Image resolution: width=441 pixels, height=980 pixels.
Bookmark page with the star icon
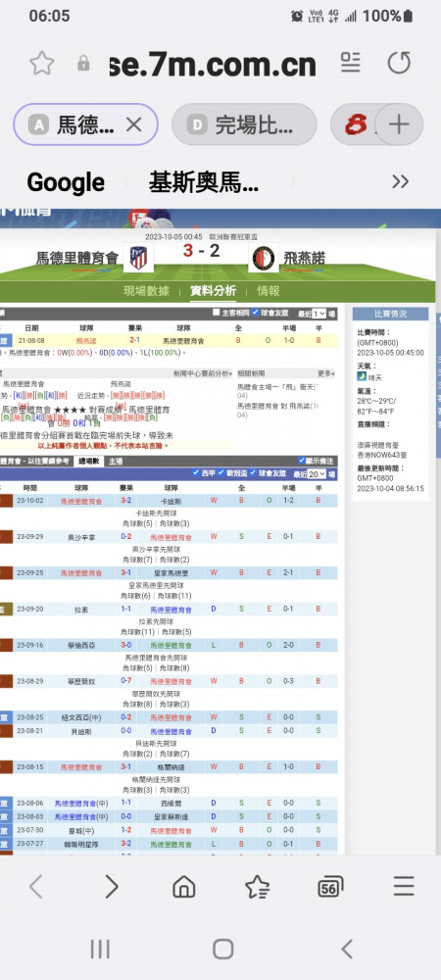click(x=42, y=63)
